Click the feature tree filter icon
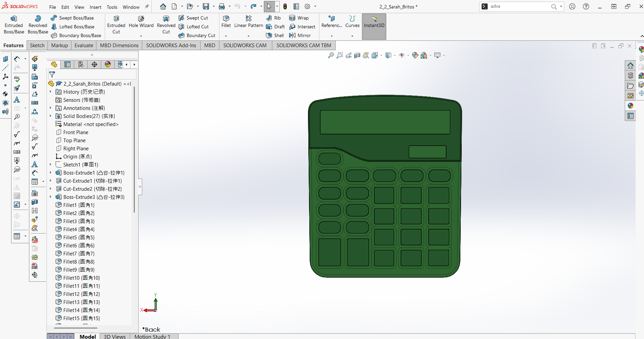 (x=52, y=74)
